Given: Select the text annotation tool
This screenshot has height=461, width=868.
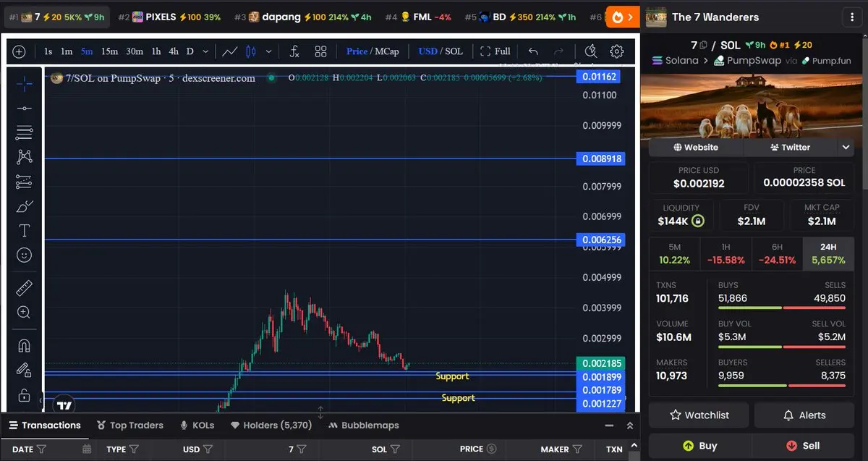Looking at the screenshot, I should 24,231.
